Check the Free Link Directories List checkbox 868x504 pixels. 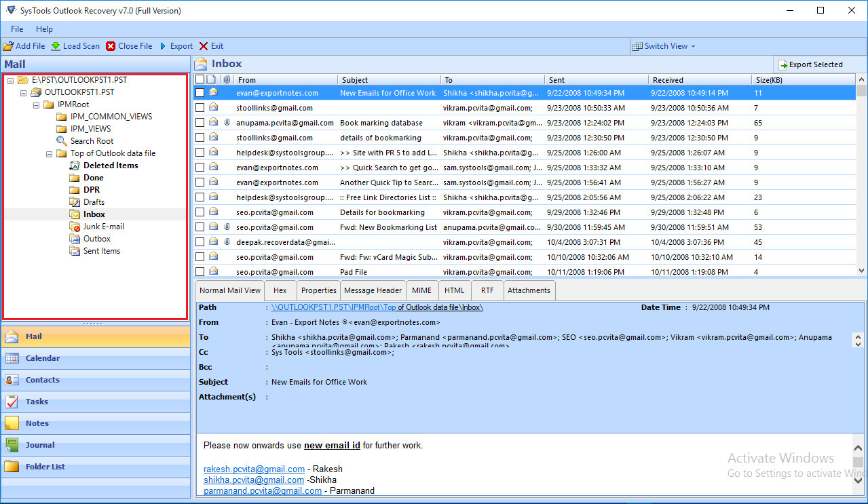pos(200,197)
